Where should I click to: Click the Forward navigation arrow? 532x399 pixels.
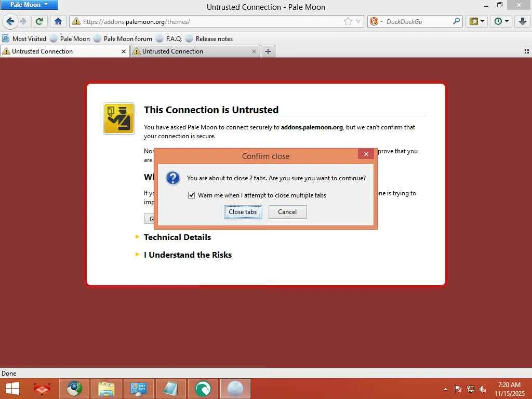click(x=23, y=21)
